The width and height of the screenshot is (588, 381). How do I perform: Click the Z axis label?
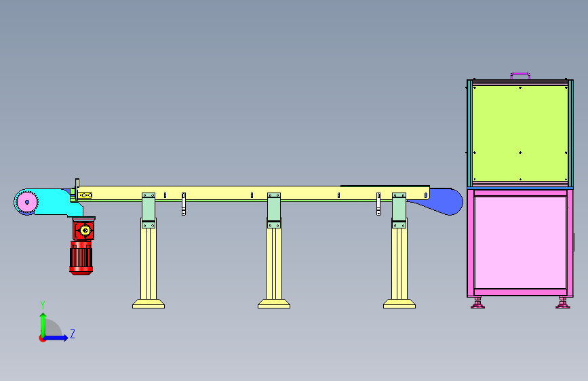tap(73, 334)
